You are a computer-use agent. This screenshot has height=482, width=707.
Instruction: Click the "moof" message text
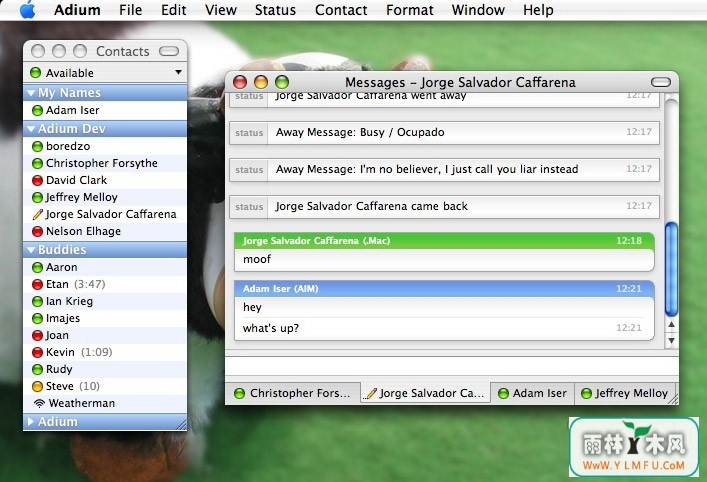click(257, 259)
